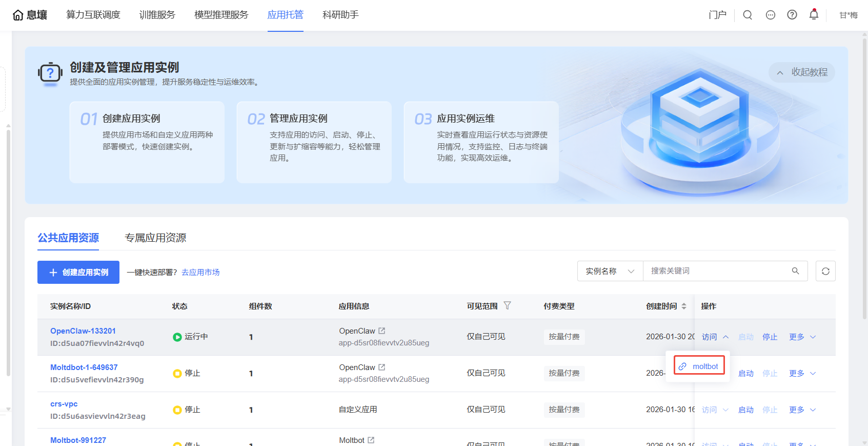The image size is (868, 446).
Task: Expand 更多 dropdown for OpenClaw-133201 row
Action: (802, 337)
